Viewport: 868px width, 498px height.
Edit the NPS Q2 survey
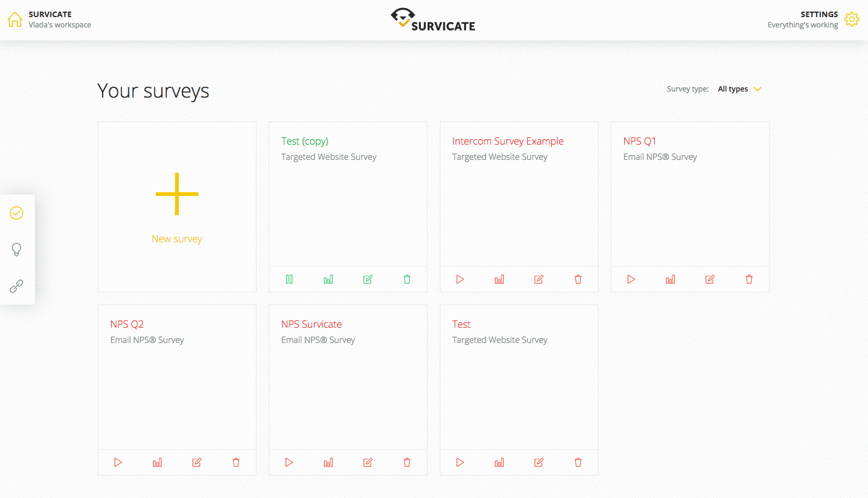197,463
